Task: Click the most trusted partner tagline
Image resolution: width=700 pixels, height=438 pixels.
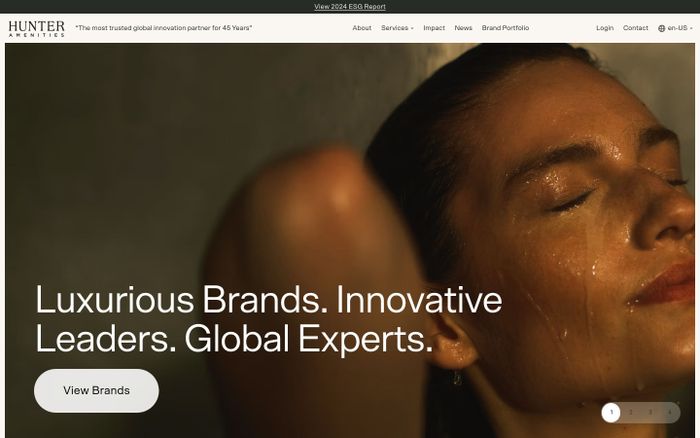Action: tap(163, 28)
